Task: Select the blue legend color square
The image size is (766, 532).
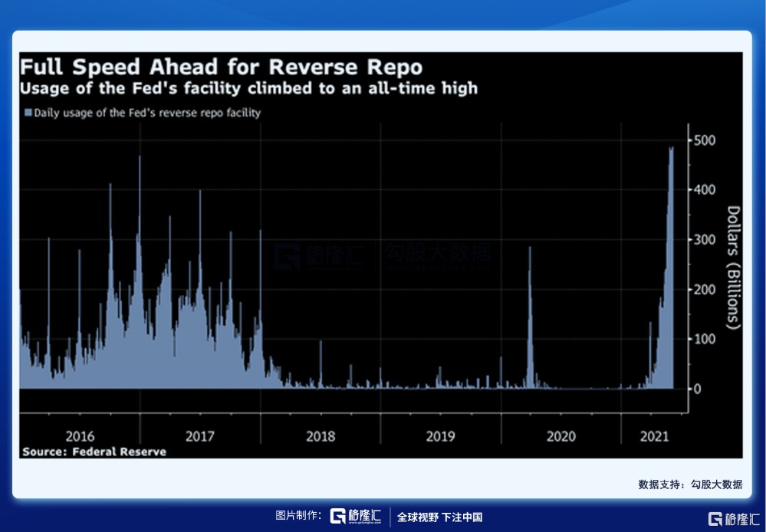Action: (28, 113)
